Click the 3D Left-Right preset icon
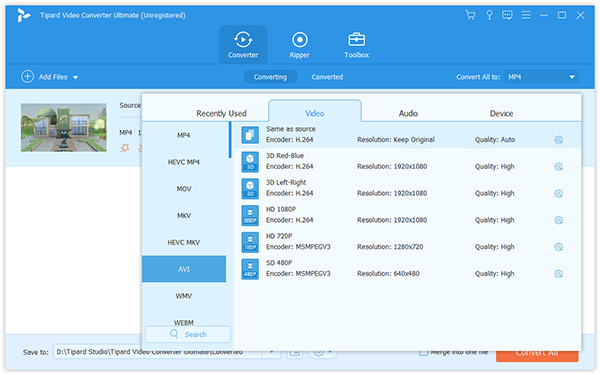Image resolution: width=600 pixels, height=375 pixels. coord(250,189)
